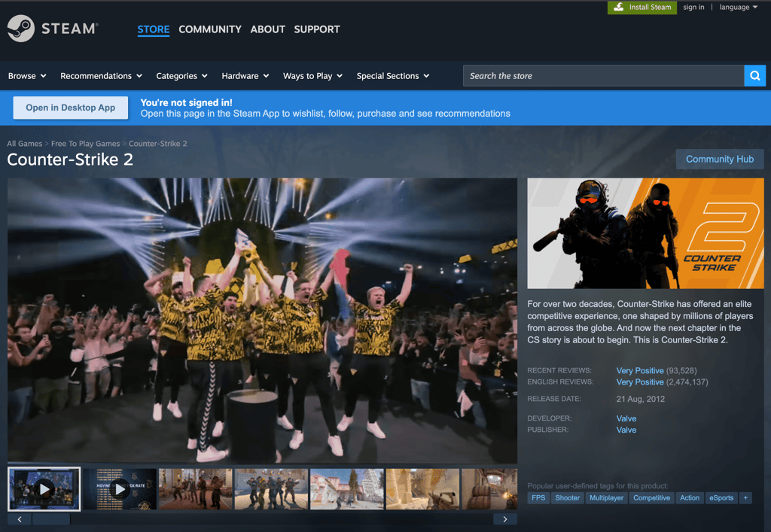Click the thumbnail strip right arrow
The width and height of the screenshot is (771, 532).
click(505, 519)
